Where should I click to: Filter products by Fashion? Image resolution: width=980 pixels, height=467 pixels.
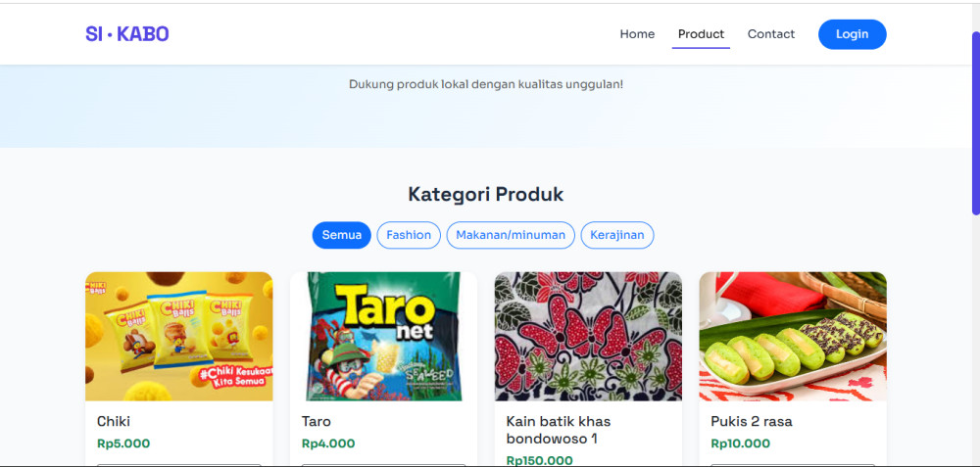(408, 235)
